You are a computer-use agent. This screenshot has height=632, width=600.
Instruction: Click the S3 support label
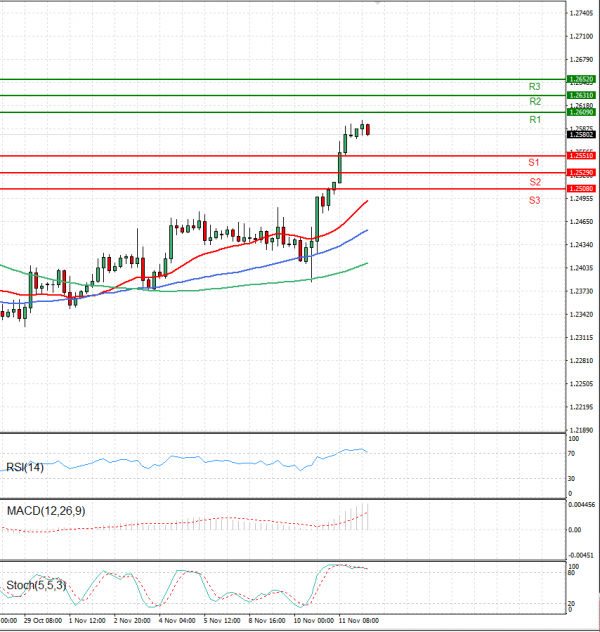[535, 200]
